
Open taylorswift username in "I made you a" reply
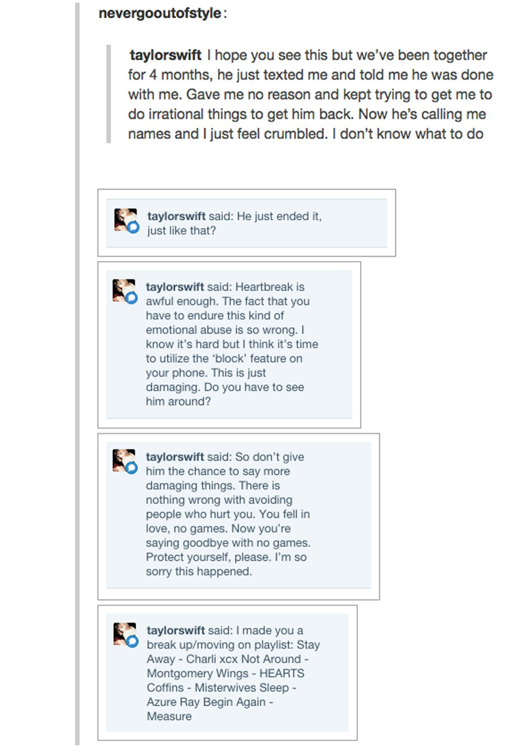coord(175,630)
